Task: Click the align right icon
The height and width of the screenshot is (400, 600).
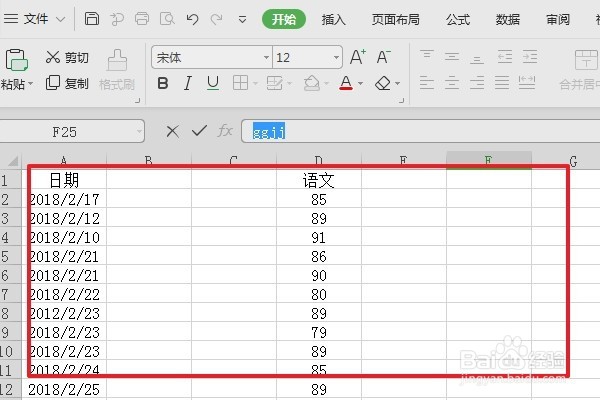Action: (x=477, y=83)
